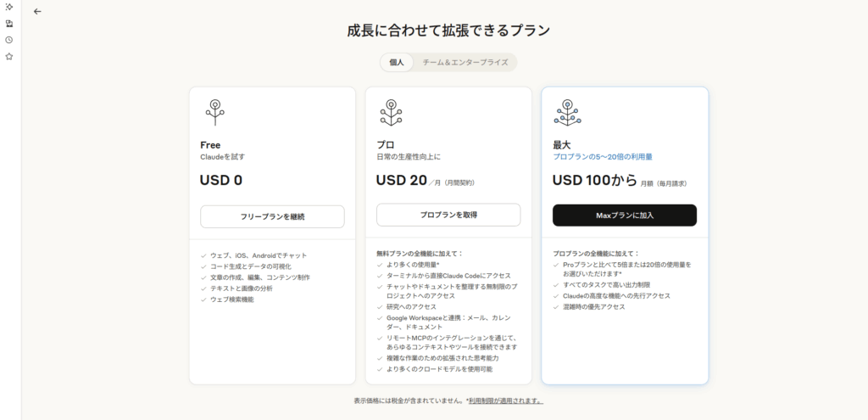
Task: Open the 利用制限が適用されます link
Action: pos(506,400)
